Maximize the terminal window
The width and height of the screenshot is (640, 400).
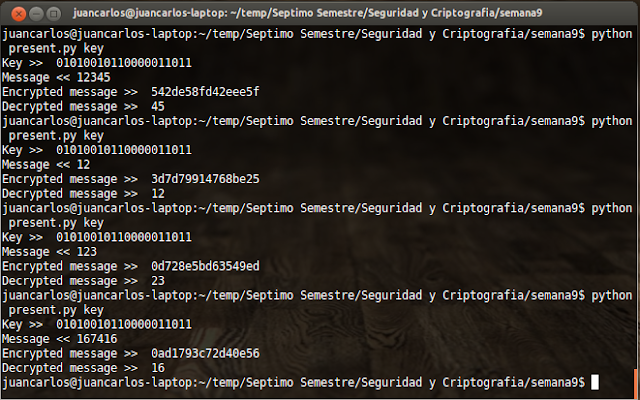click(53, 13)
